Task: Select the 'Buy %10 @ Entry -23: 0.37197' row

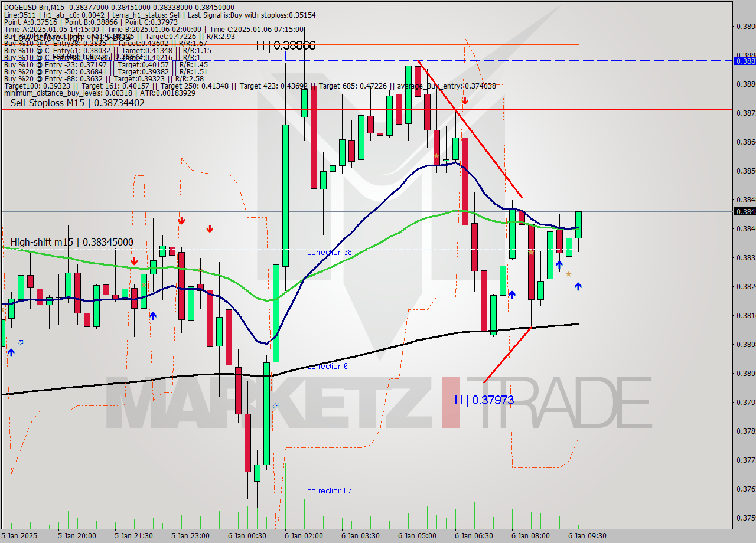Action: coord(105,64)
